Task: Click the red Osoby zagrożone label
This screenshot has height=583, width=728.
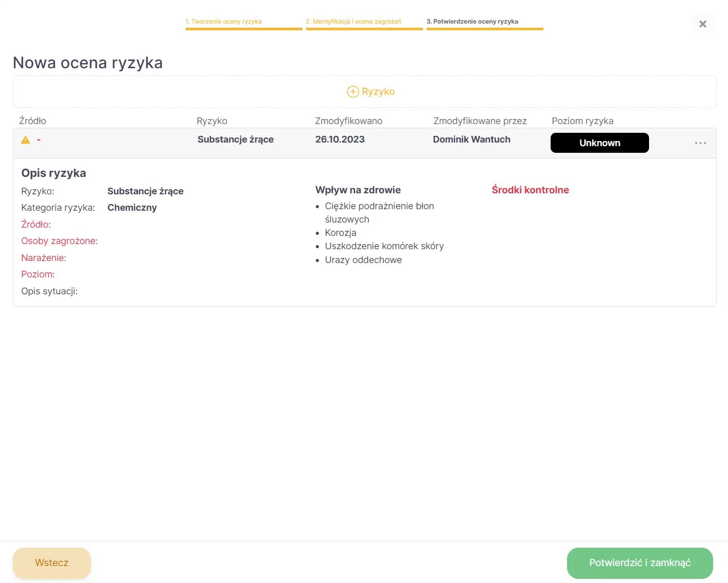Action: tap(59, 241)
